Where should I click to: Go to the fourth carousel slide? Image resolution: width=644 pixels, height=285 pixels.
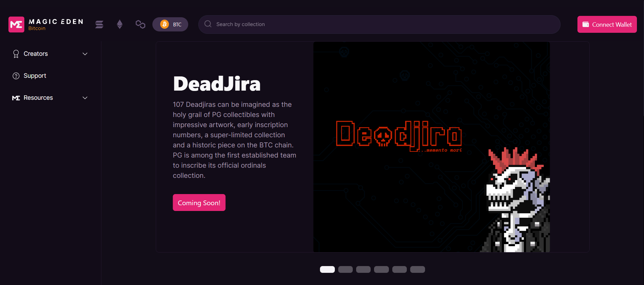(381, 269)
